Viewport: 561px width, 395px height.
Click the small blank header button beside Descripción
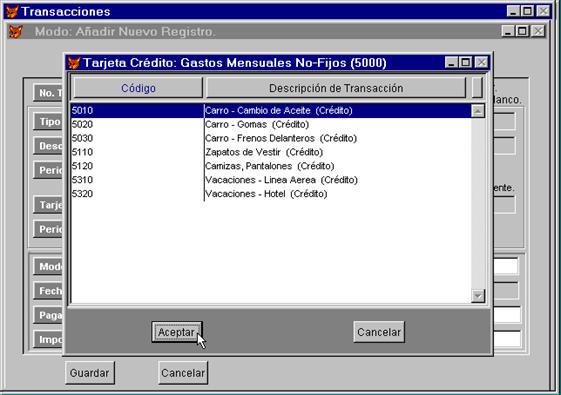pyautogui.click(x=477, y=88)
